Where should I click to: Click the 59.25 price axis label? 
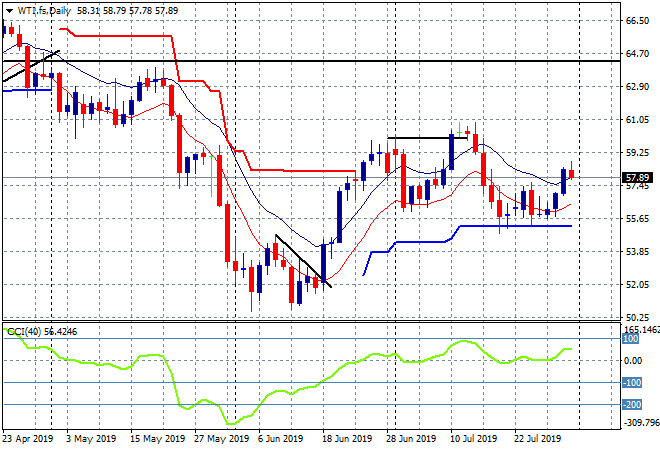[x=637, y=152]
